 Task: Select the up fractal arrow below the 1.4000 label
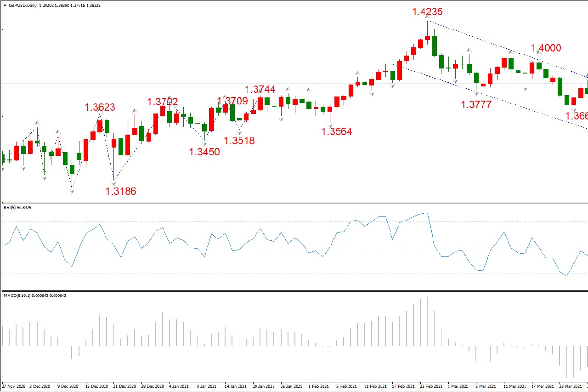click(x=539, y=54)
